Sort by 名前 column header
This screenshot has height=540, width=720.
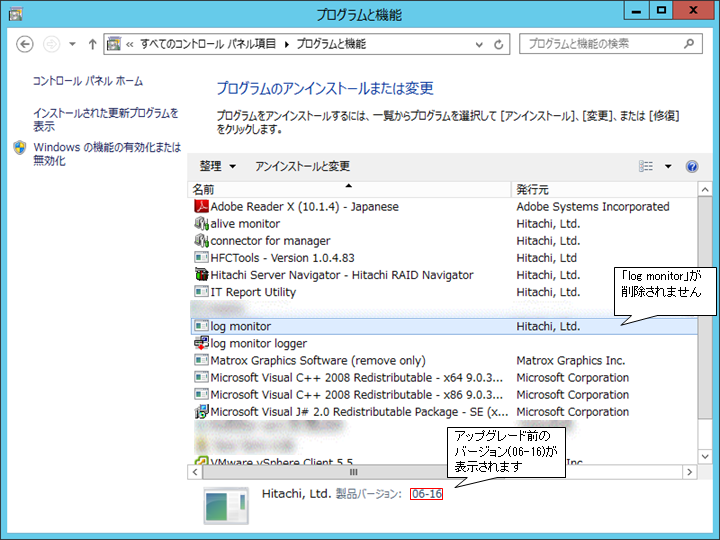349,190
